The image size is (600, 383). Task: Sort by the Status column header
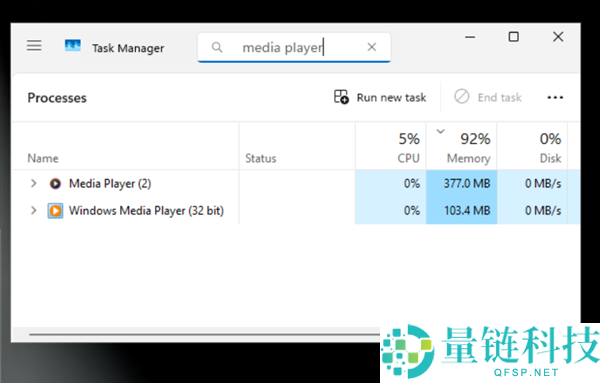point(297,146)
